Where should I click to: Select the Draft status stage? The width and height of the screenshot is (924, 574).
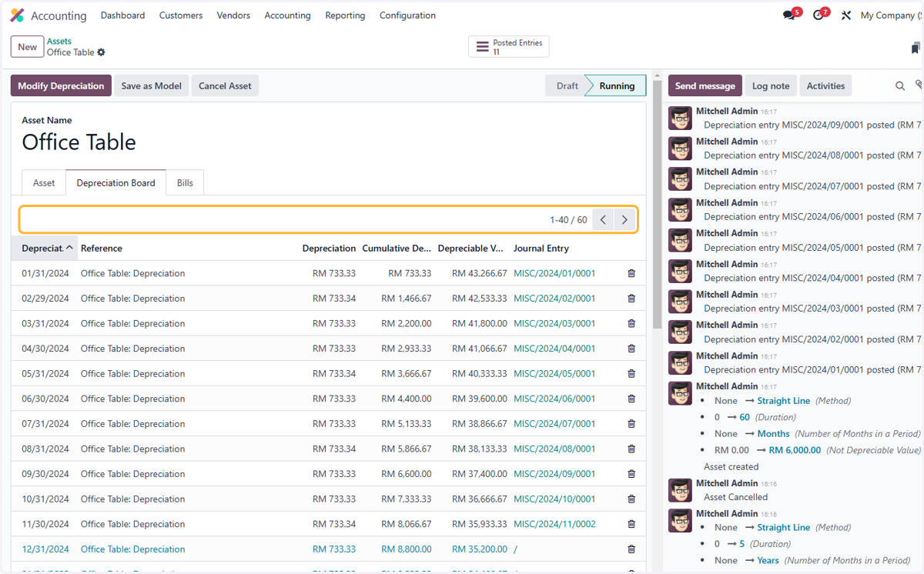coord(567,85)
